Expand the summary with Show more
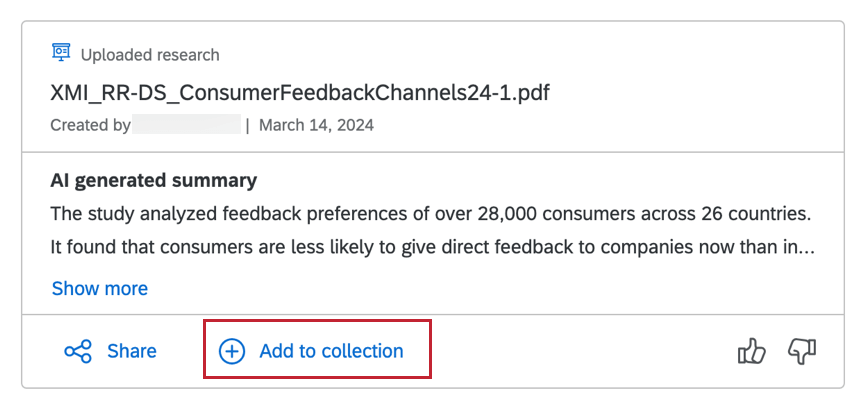The height and width of the screenshot is (407, 850). click(99, 289)
